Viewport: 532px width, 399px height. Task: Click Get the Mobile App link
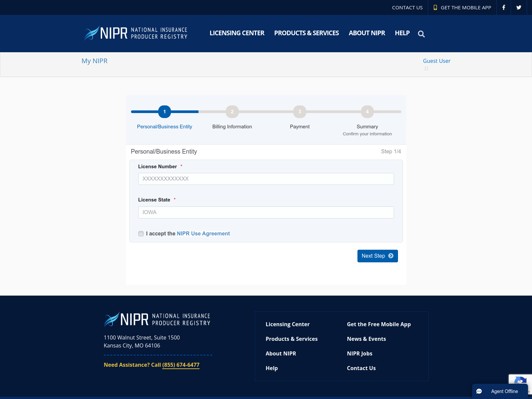coord(462,7)
